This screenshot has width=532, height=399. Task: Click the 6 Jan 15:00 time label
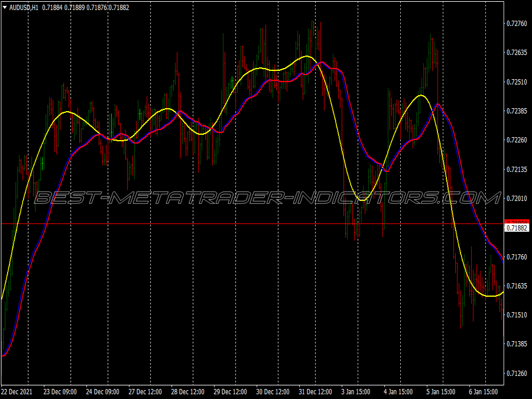click(x=484, y=392)
